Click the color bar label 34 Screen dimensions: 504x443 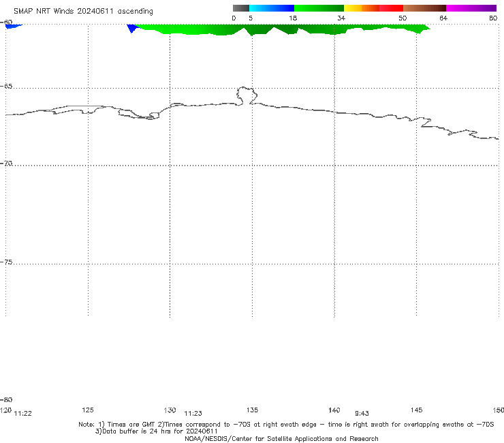[x=341, y=18]
